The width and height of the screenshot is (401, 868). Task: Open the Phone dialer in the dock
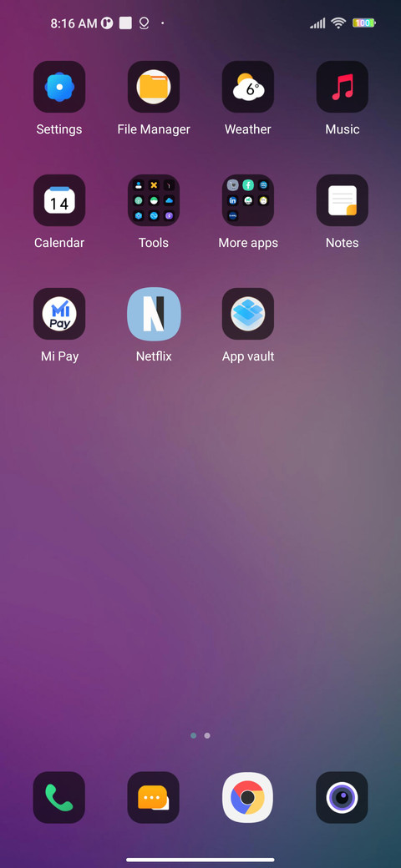(x=59, y=798)
